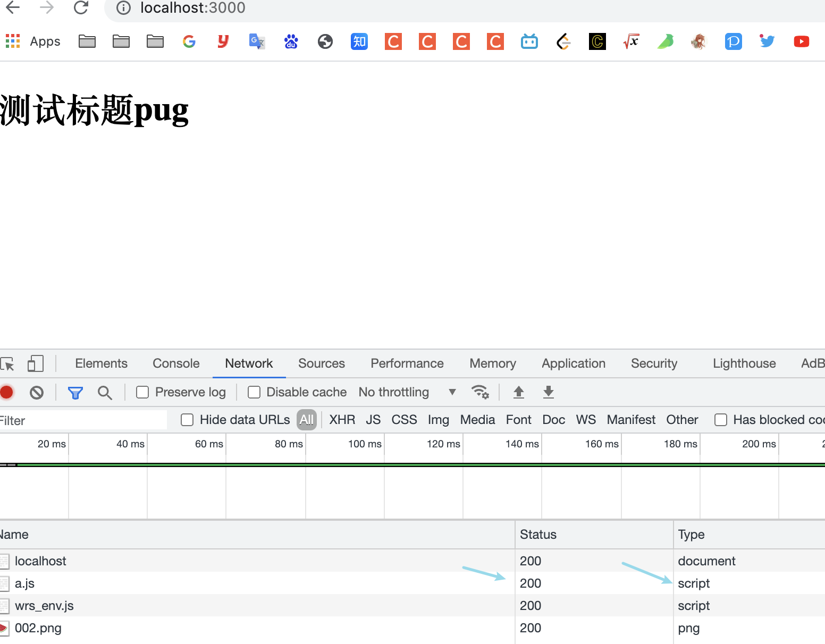The width and height of the screenshot is (825, 644).
Task: Open the Bilibili TV bookmark
Action: pos(529,41)
